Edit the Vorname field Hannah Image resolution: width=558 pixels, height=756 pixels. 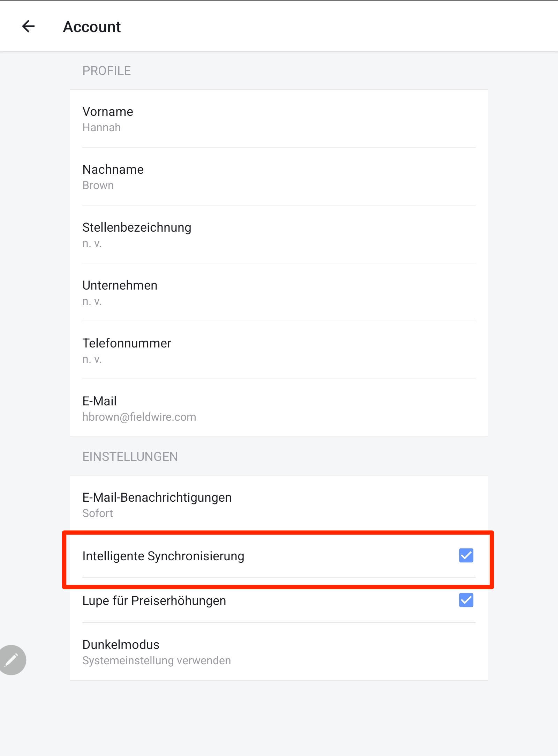279,119
